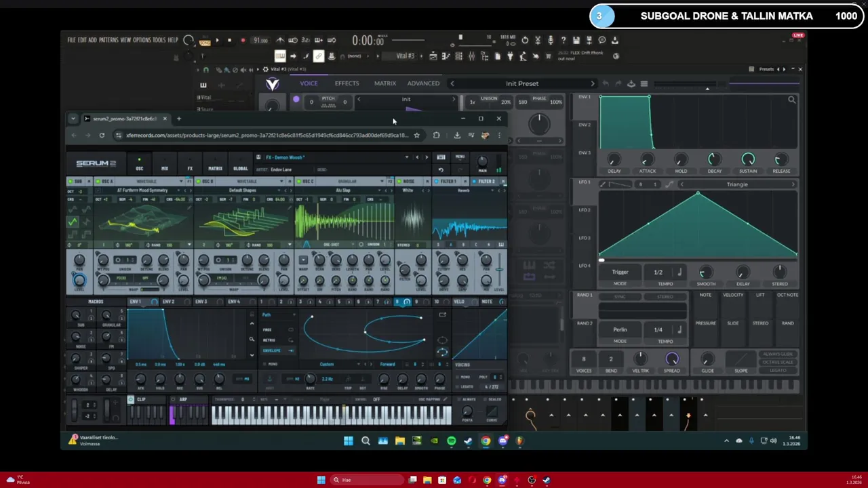The height and width of the screenshot is (488, 868).
Task: Click the tempo value 91 field
Action: (260, 41)
